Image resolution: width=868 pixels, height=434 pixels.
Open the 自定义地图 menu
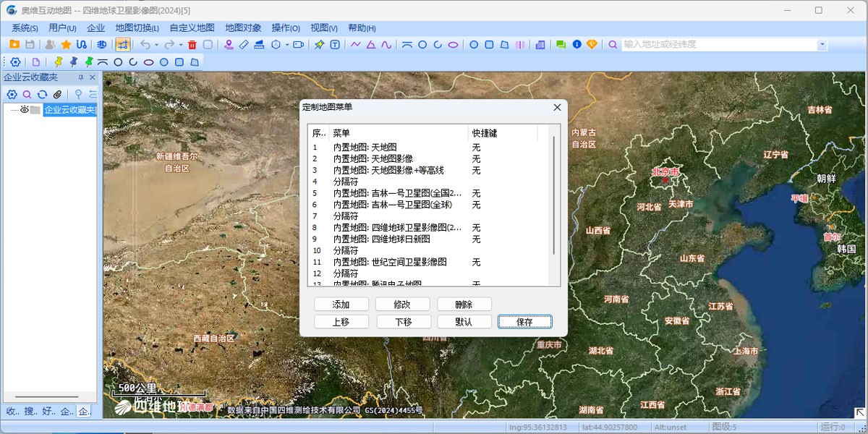tap(192, 28)
